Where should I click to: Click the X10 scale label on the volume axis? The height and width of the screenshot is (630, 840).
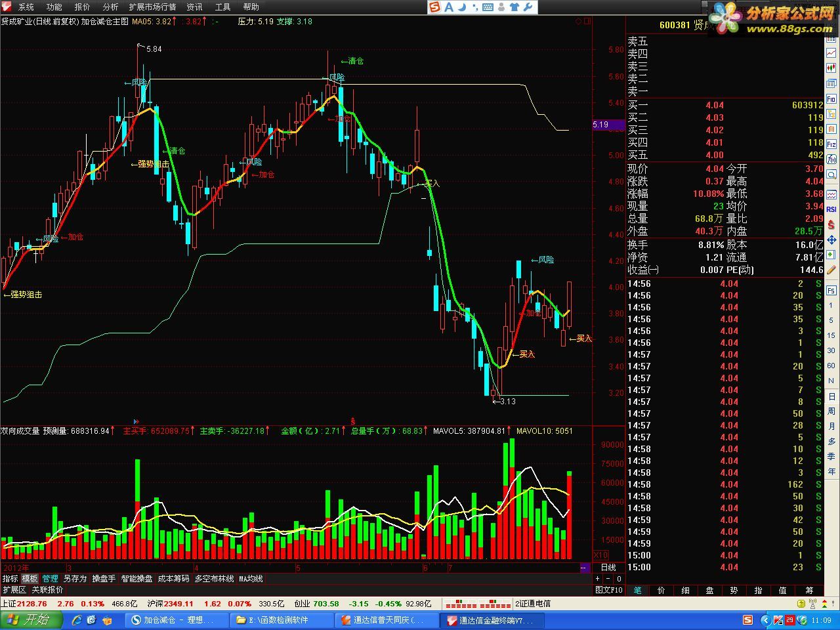[600, 555]
